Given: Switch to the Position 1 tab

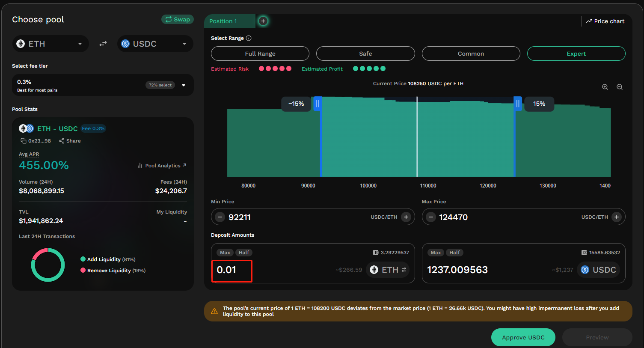Looking at the screenshot, I should (223, 21).
